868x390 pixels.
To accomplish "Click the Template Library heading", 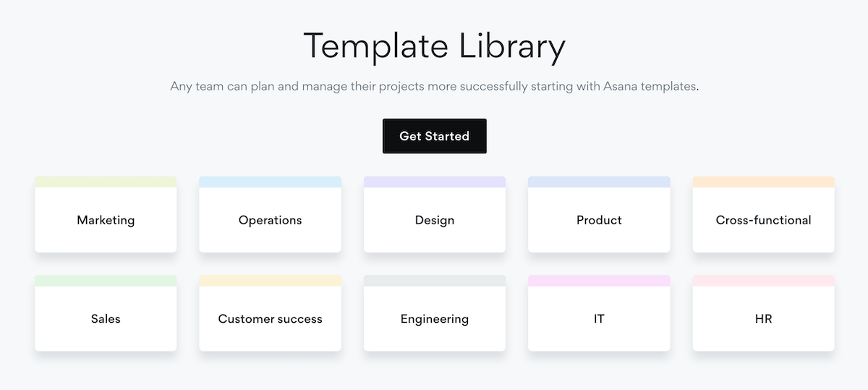I will pos(434,46).
